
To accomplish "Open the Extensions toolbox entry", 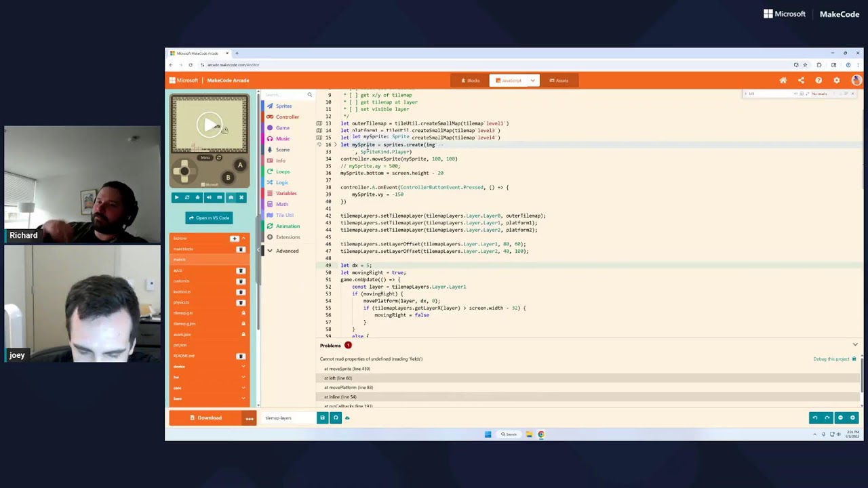I will pyautogui.click(x=288, y=237).
